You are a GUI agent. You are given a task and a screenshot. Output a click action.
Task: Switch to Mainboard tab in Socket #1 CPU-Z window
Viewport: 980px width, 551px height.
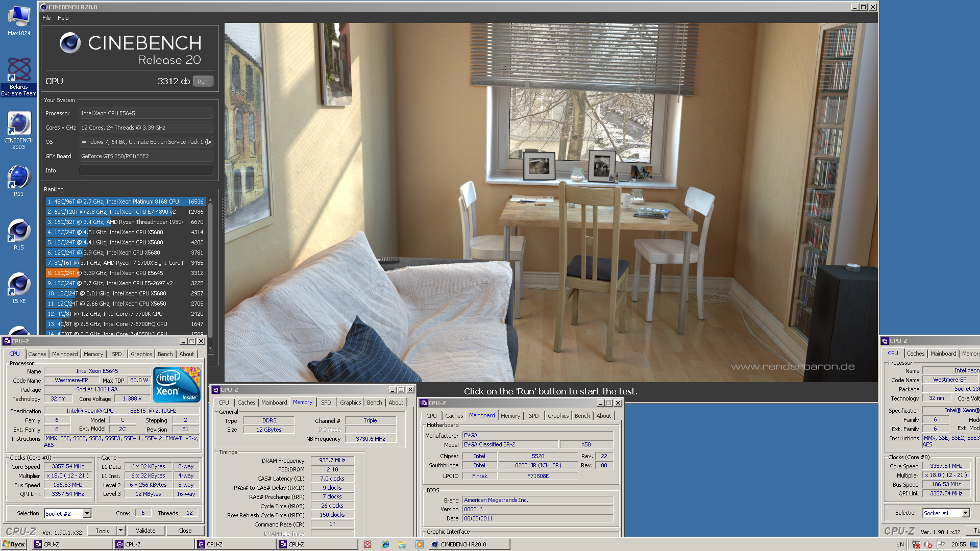pyautogui.click(x=943, y=354)
